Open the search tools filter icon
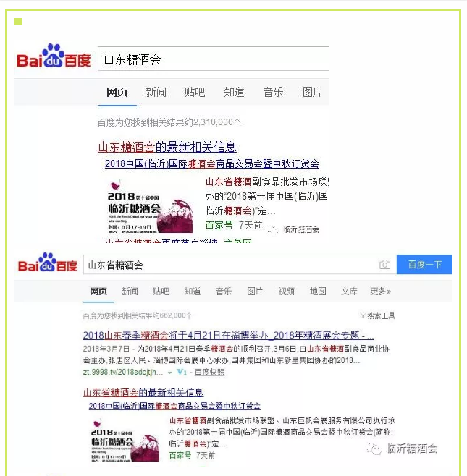Image resolution: width=467 pixels, height=476 pixels. coord(363,315)
